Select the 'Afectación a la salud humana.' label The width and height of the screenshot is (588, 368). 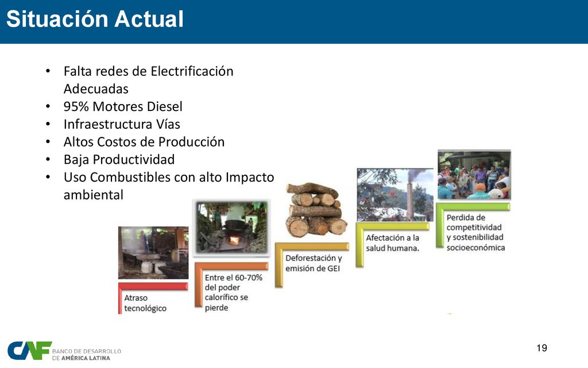pyautogui.click(x=393, y=243)
